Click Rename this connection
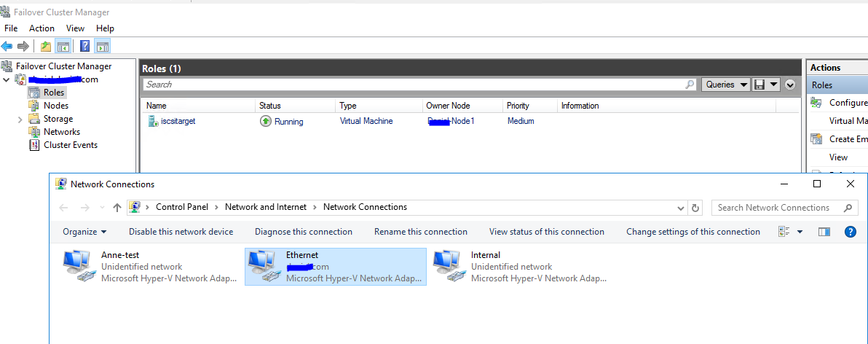This screenshot has width=868, height=344. pos(421,232)
